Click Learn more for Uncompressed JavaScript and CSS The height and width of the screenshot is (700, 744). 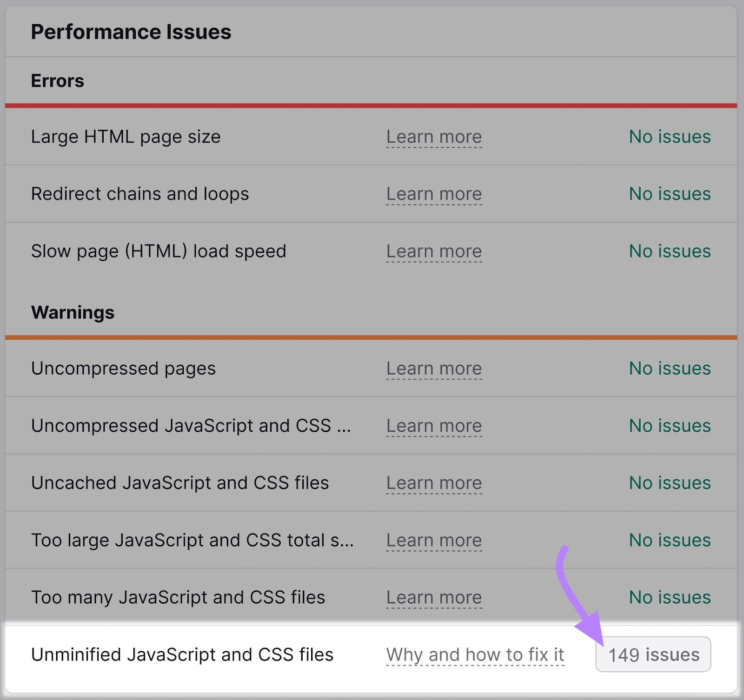pos(434,426)
